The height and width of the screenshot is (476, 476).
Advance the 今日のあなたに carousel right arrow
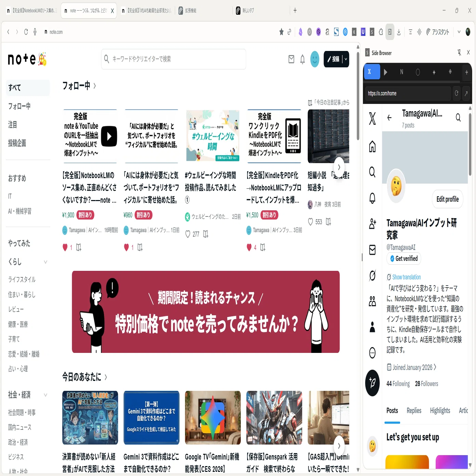[x=339, y=446]
